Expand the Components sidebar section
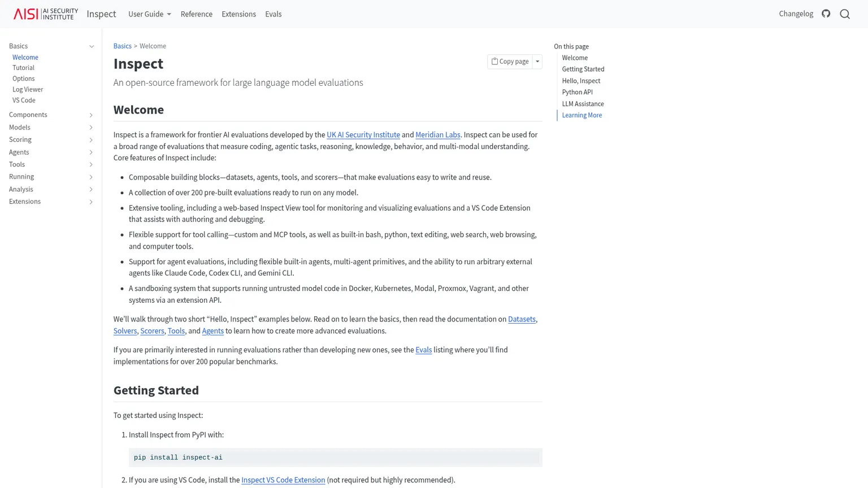 [91, 115]
